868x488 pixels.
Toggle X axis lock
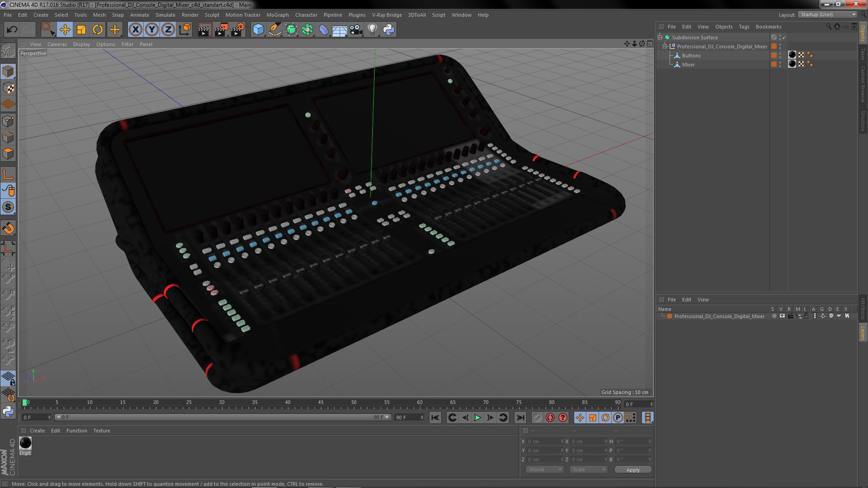(x=135, y=30)
